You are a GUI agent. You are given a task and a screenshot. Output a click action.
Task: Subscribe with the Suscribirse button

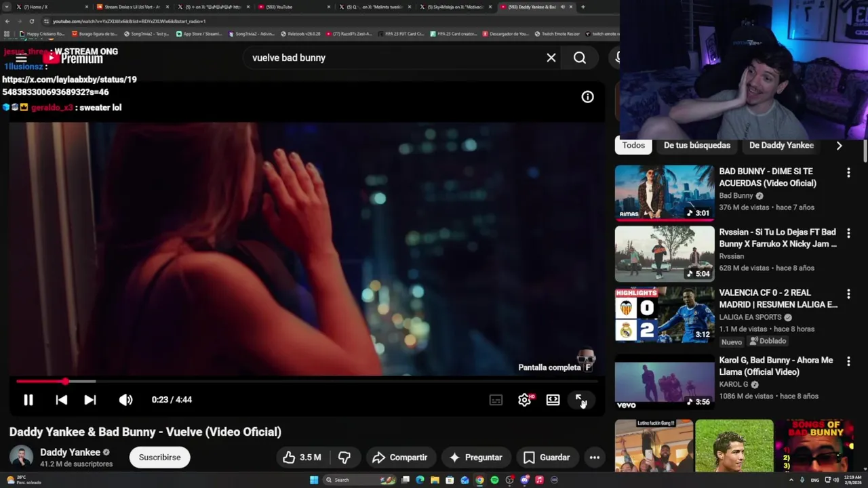[x=159, y=457]
